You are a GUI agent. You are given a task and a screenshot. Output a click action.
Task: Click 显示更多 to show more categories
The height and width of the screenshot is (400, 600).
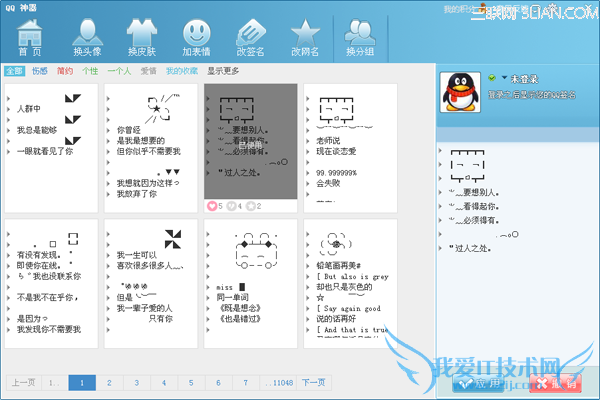click(x=223, y=71)
